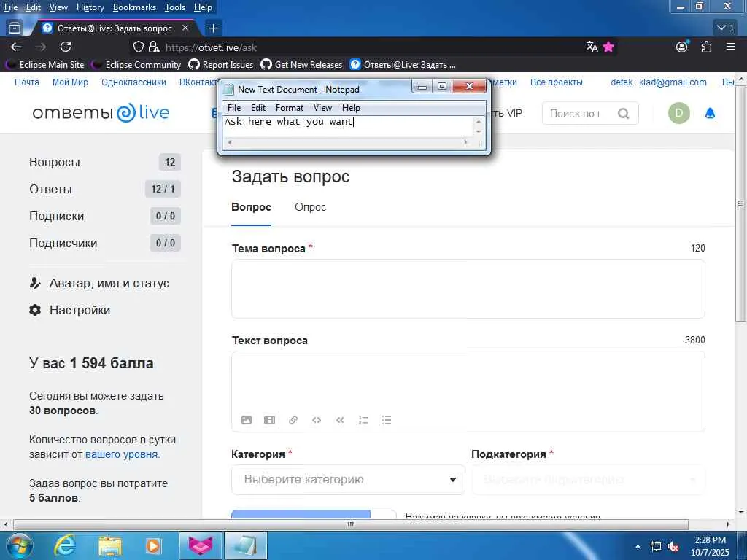Open Вопросы in the sidebar
This screenshot has width=747, height=560.
click(105, 162)
